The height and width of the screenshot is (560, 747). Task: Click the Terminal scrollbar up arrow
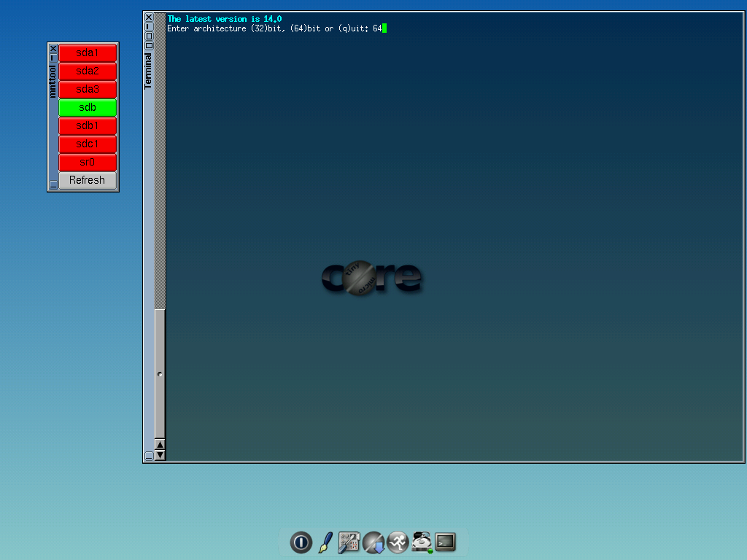tap(160, 444)
